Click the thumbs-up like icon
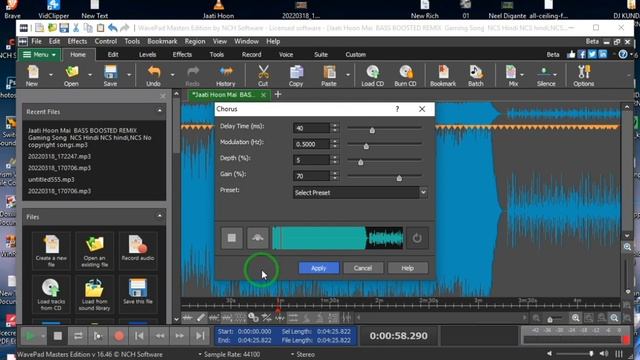640x360 pixels. point(571,54)
